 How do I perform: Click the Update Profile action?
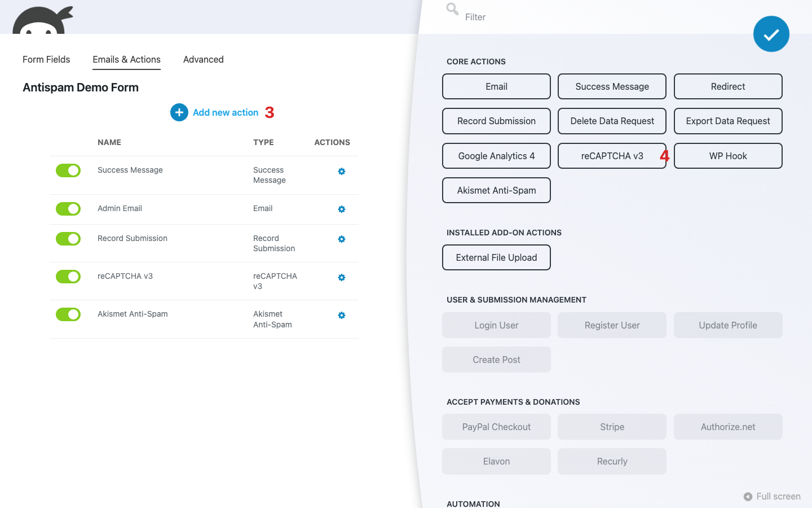(728, 325)
